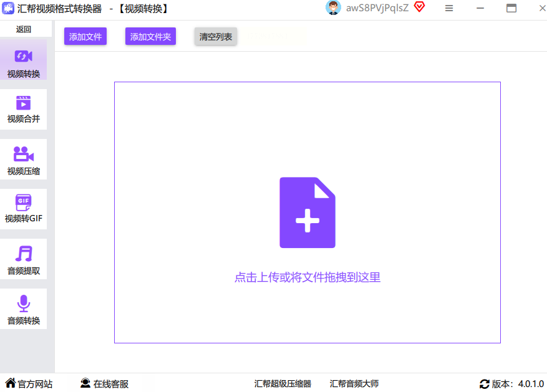Viewport: 547px width, 392px height.
Task: Maximize the window
Action: tap(511, 8)
